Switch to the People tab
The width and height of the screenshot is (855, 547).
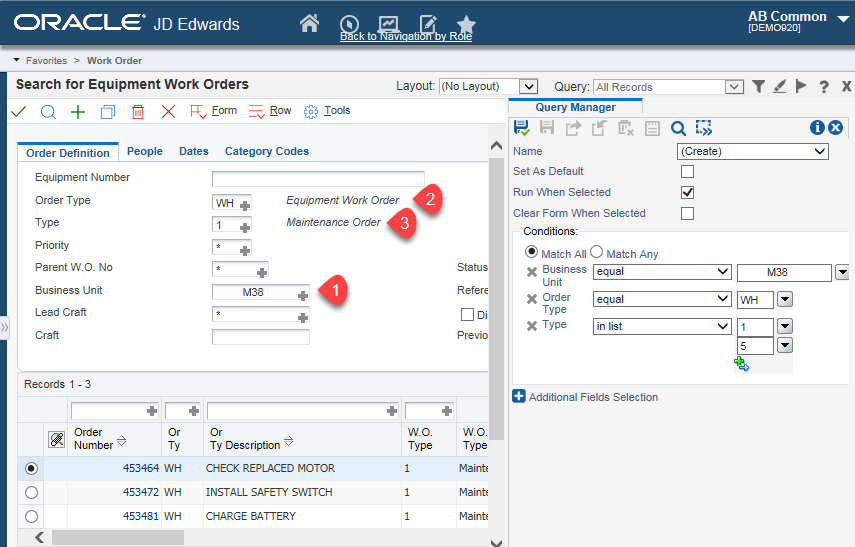click(x=144, y=151)
